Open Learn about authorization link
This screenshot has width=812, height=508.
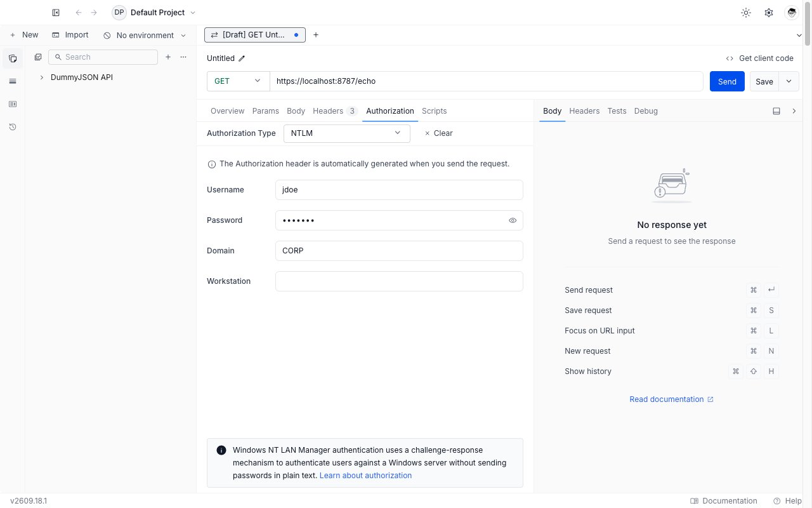tap(365, 476)
